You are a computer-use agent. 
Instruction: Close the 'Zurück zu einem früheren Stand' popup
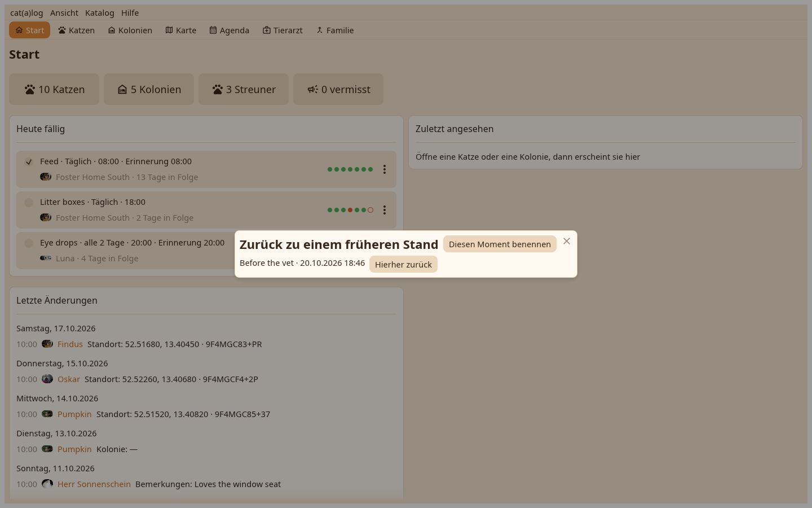point(567,241)
